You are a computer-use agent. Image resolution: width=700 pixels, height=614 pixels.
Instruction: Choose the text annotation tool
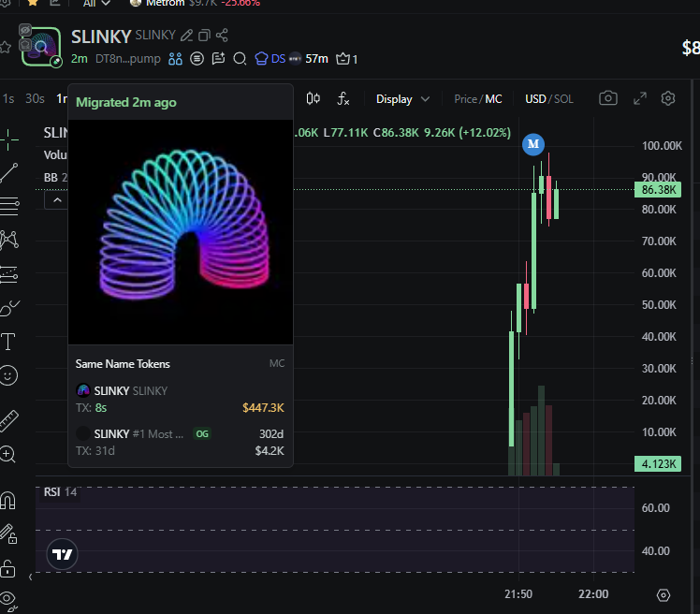[x=9, y=342]
